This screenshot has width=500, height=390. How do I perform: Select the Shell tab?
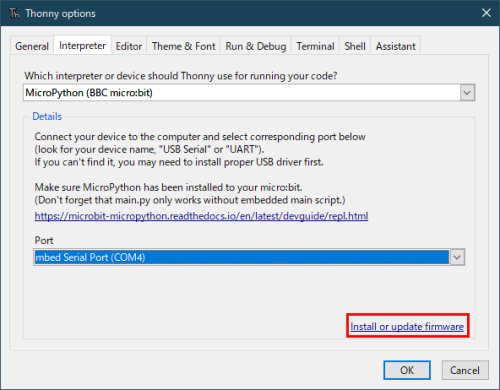pos(355,46)
